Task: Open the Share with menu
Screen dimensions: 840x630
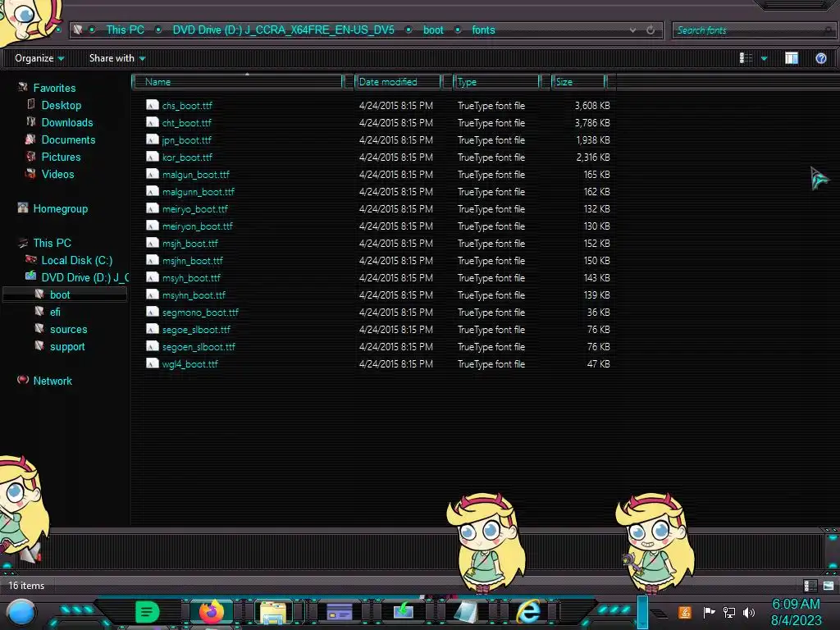Action: pos(117,58)
